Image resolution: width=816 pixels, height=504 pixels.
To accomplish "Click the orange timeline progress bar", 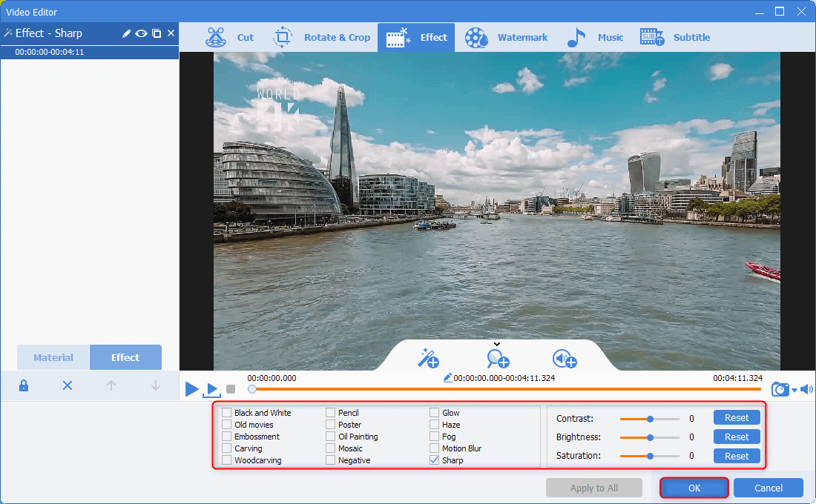I will point(507,389).
